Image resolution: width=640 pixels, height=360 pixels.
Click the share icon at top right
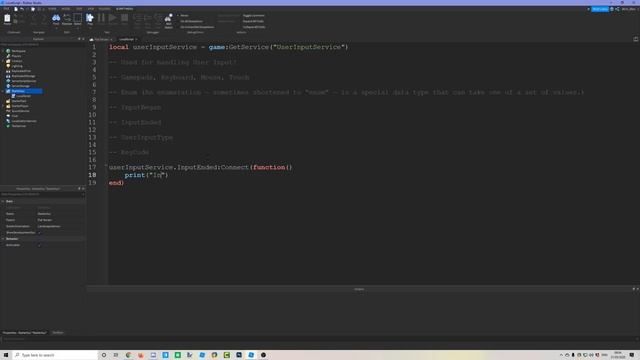[x=617, y=9]
